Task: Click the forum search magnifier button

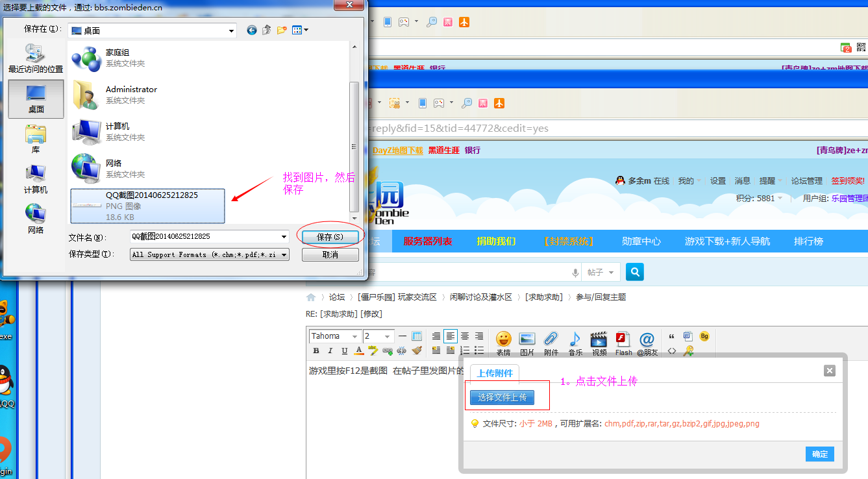Action: 635,272
